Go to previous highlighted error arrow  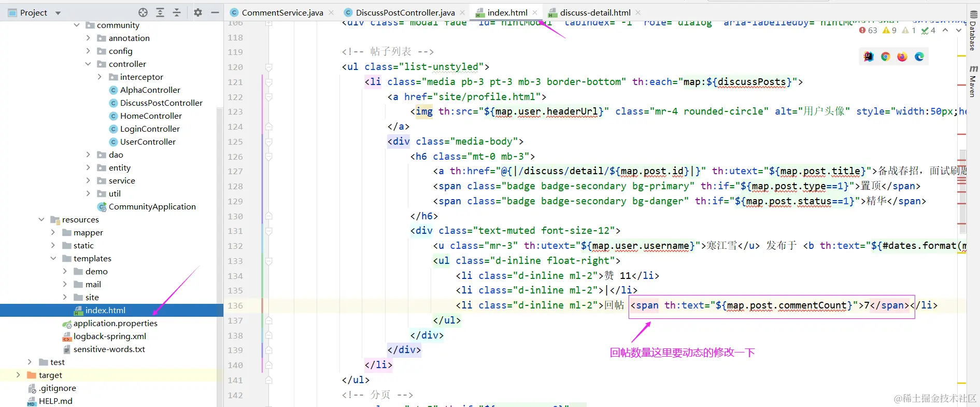click(x=945, y=30)
